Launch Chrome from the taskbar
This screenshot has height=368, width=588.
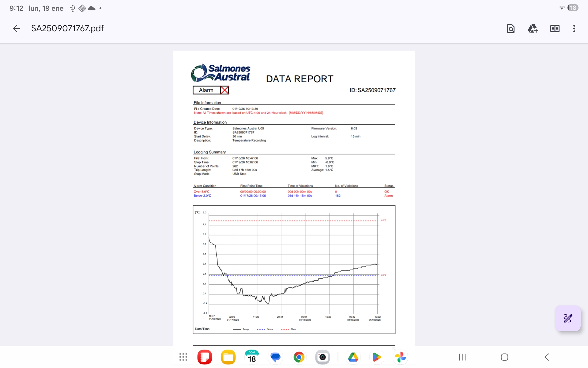pyautogui.click(x=299, y=357)
